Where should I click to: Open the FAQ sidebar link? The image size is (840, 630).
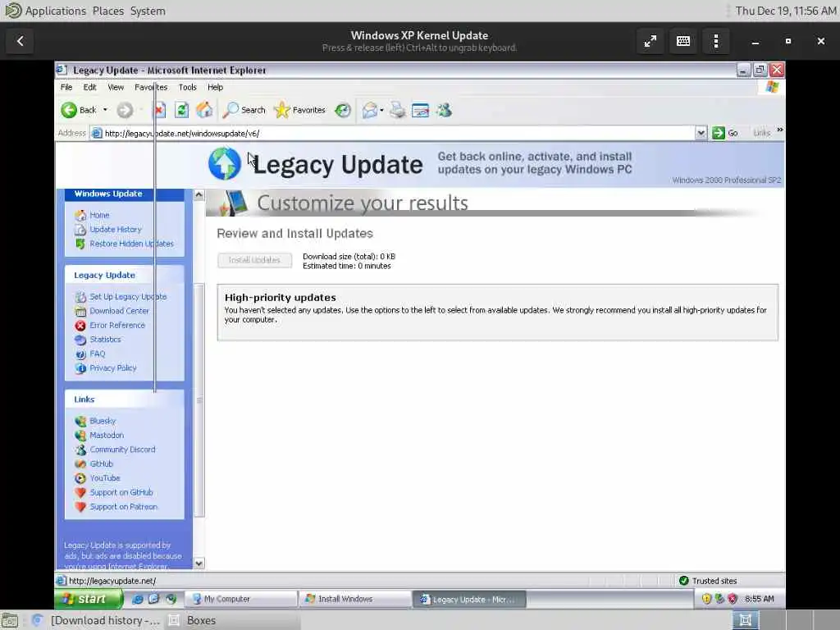pyautogui.click(x=98, y=354)
